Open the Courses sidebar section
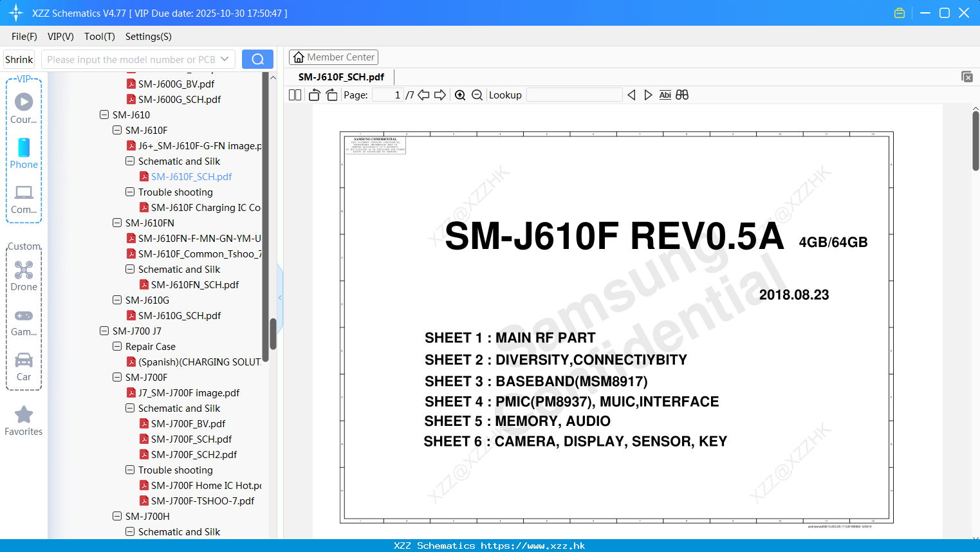Image resolution: width=980 pixels, height=552 pixels. (24, 108)
